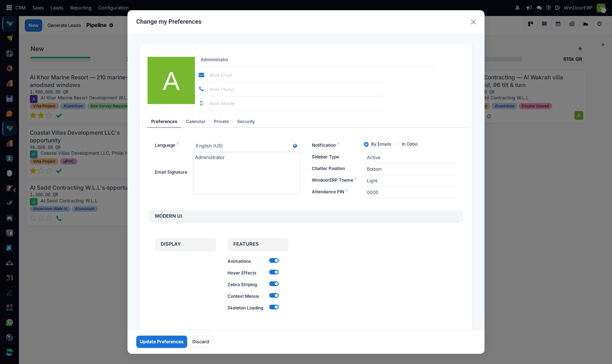
Task: Set second star on Coastal Villas card
Action: point(41,171)
